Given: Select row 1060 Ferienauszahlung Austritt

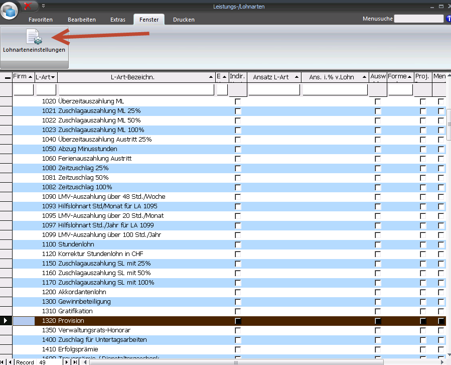Looking at the screenshot, I should [x=229, y=159].
